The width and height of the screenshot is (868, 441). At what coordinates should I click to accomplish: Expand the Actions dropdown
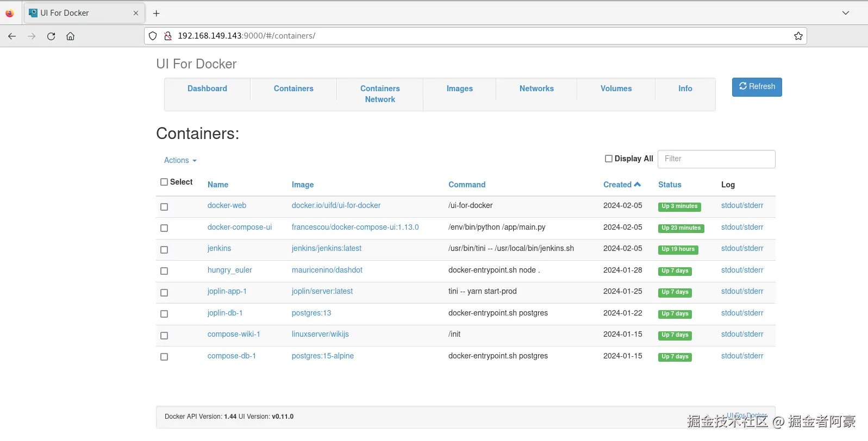coord(180,160)
